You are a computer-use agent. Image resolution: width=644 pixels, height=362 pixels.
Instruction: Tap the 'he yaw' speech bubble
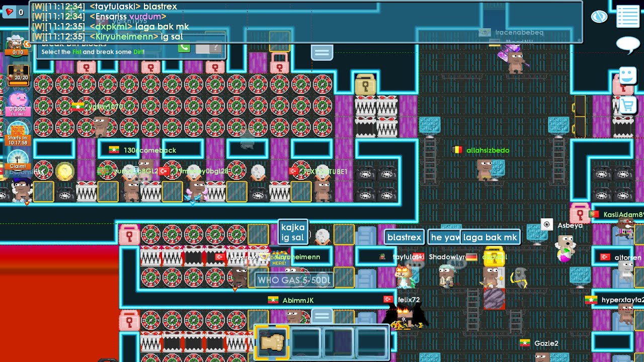pos(444,237)
